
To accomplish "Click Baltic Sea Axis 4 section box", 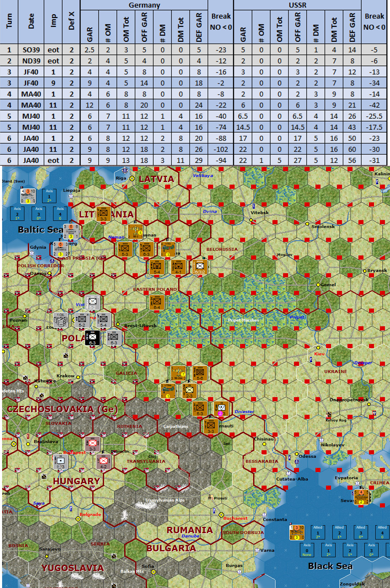I will [x=60, y=213].
